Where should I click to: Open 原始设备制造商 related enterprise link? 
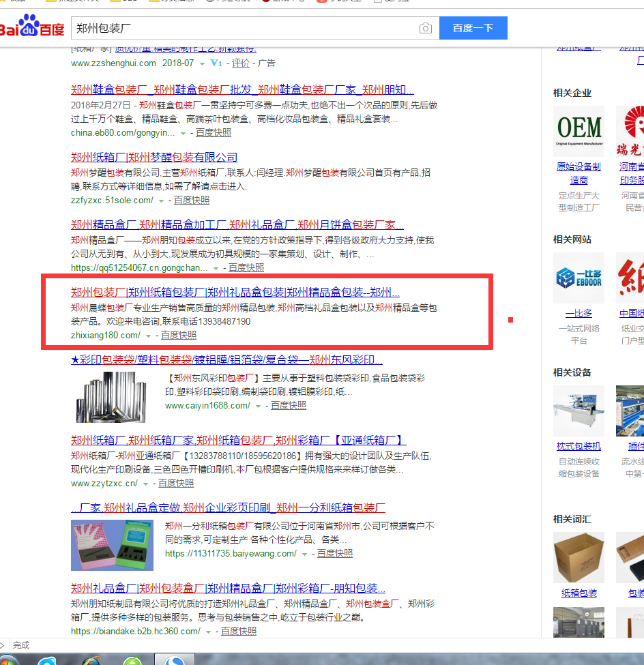click(x=579, y=173)
